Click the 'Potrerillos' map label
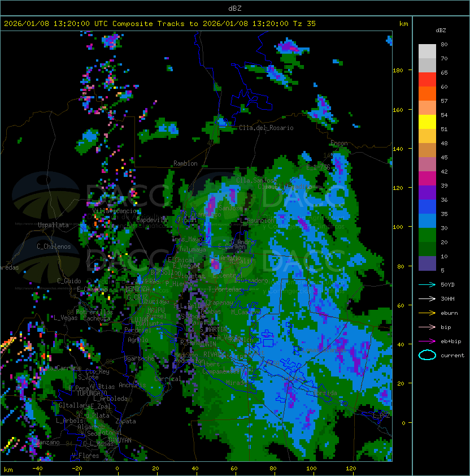The height and width of the screenshot is (476, 470). (x=94, y=312)
